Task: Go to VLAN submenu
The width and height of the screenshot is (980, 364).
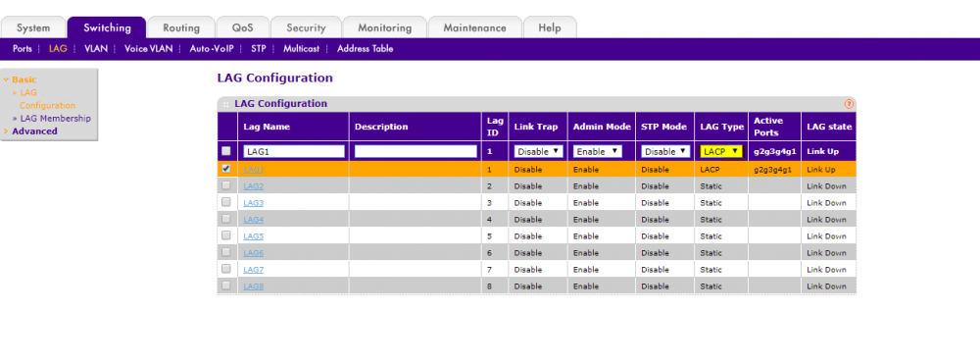Action: [96, 48]
